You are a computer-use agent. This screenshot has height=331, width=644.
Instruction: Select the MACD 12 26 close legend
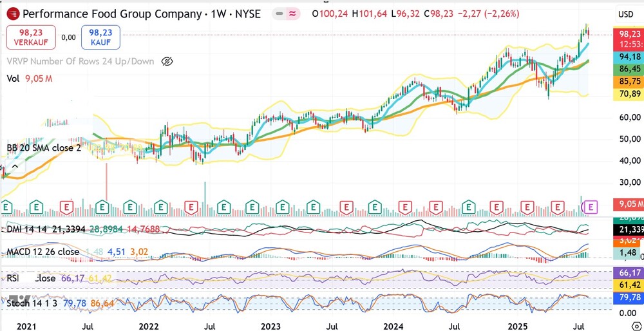coord(43,252)
